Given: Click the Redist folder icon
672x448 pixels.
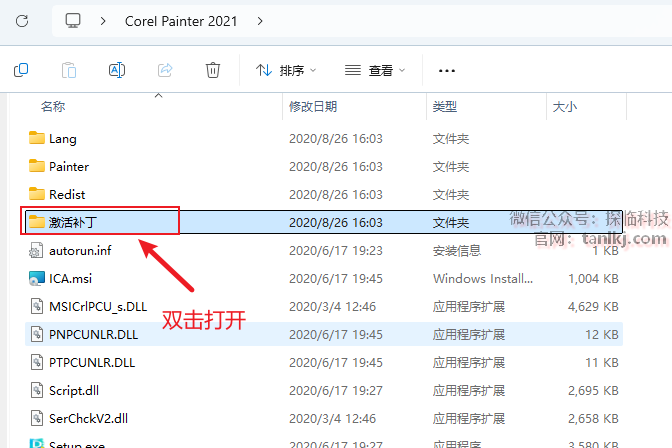Looking at the screenshot, I should click(x=37, y=194).
